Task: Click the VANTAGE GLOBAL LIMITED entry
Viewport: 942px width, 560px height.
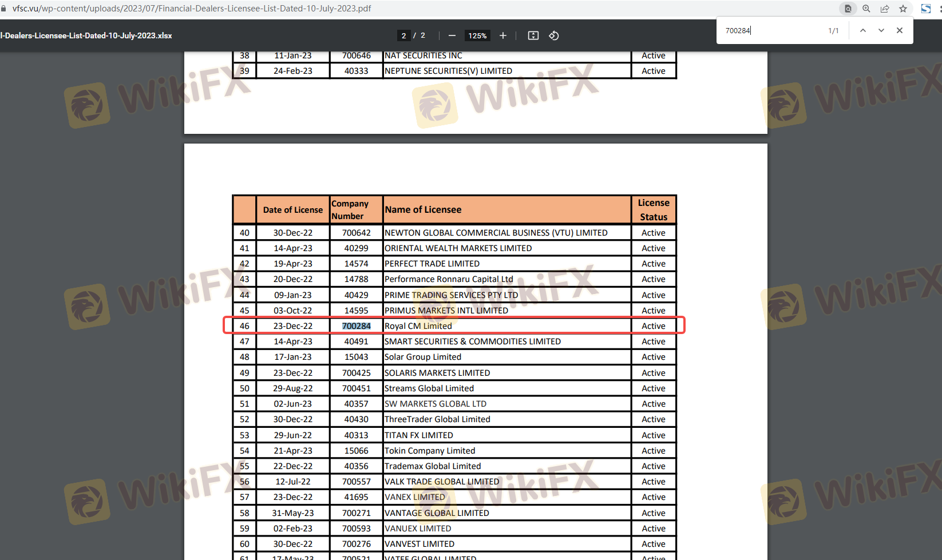Action: (437, 513)
